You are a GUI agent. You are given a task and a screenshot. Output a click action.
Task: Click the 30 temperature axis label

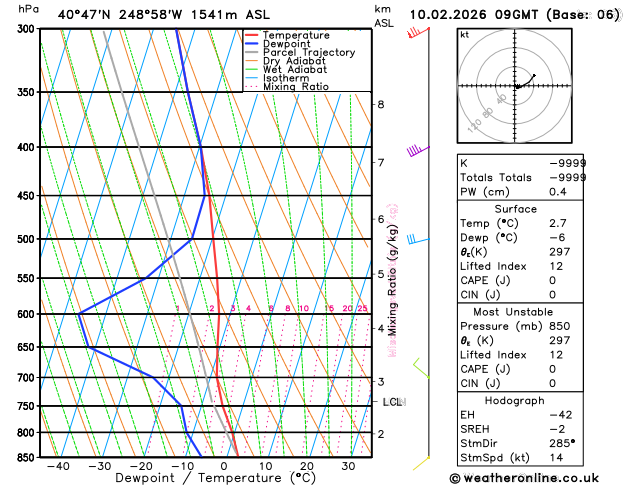348,466
